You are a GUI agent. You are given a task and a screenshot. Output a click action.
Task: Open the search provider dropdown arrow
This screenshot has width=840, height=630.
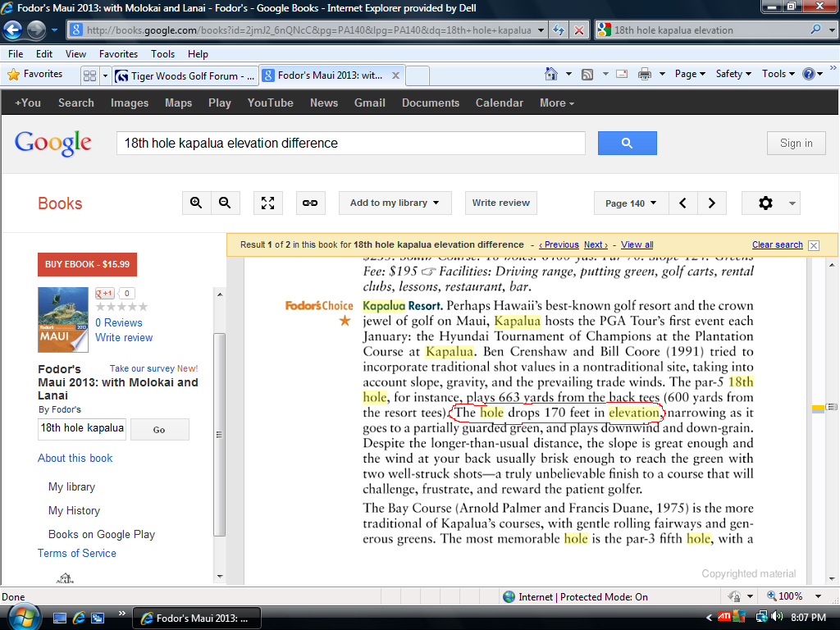pyautogui.click(x=832, y=30)
